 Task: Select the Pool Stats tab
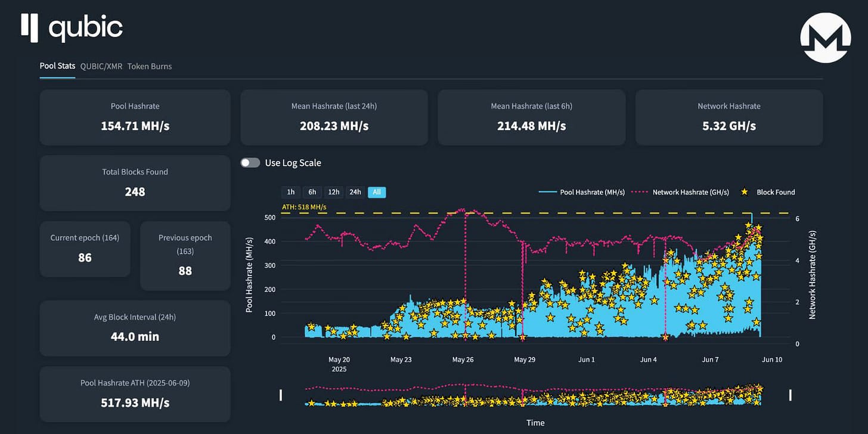(57, 66)
